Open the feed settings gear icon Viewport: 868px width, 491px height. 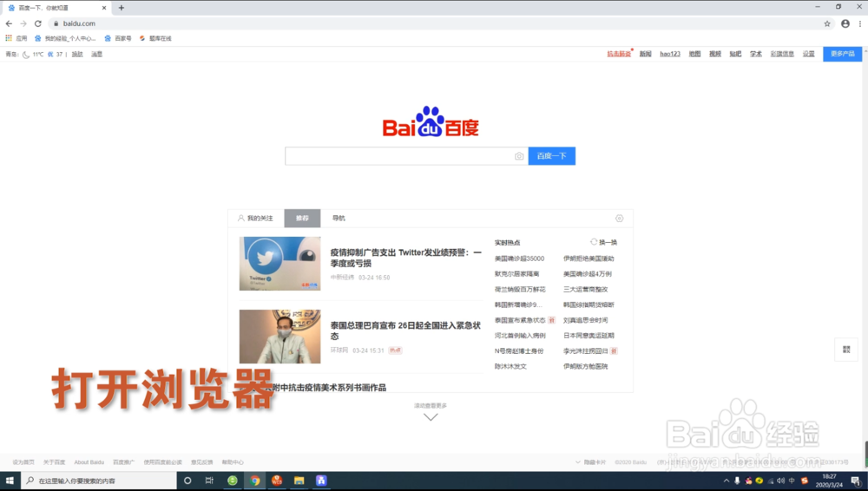tap(620, 218)
